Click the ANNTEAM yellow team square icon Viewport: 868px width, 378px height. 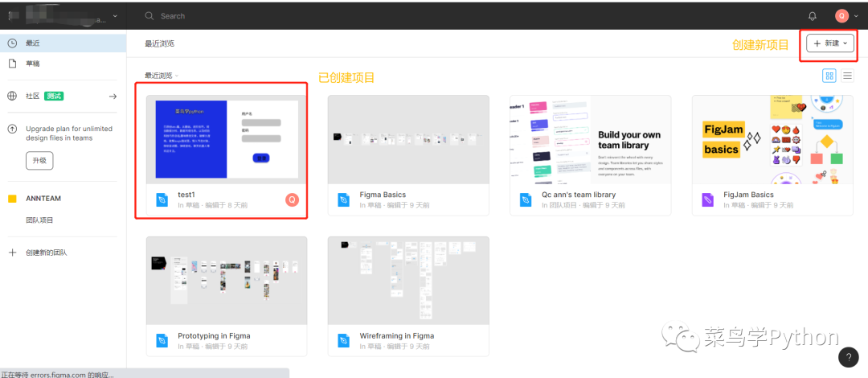[12, 199]
